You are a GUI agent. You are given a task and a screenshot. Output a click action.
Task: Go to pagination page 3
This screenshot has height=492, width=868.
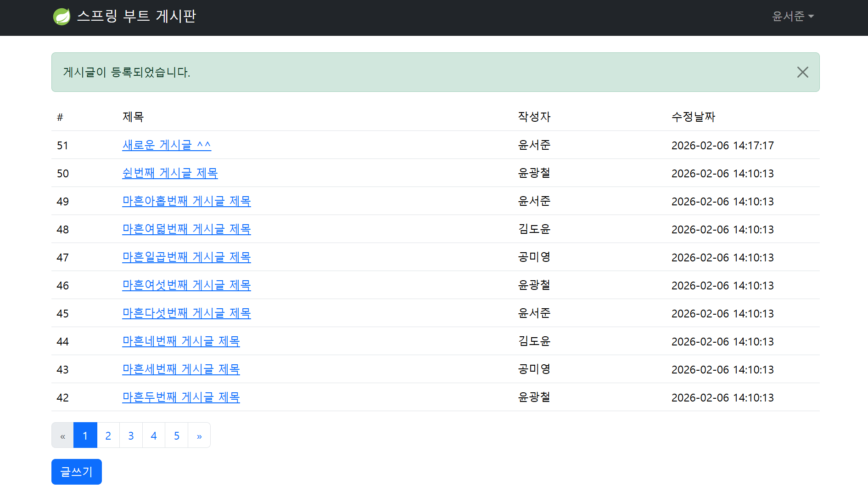(131, 435)
